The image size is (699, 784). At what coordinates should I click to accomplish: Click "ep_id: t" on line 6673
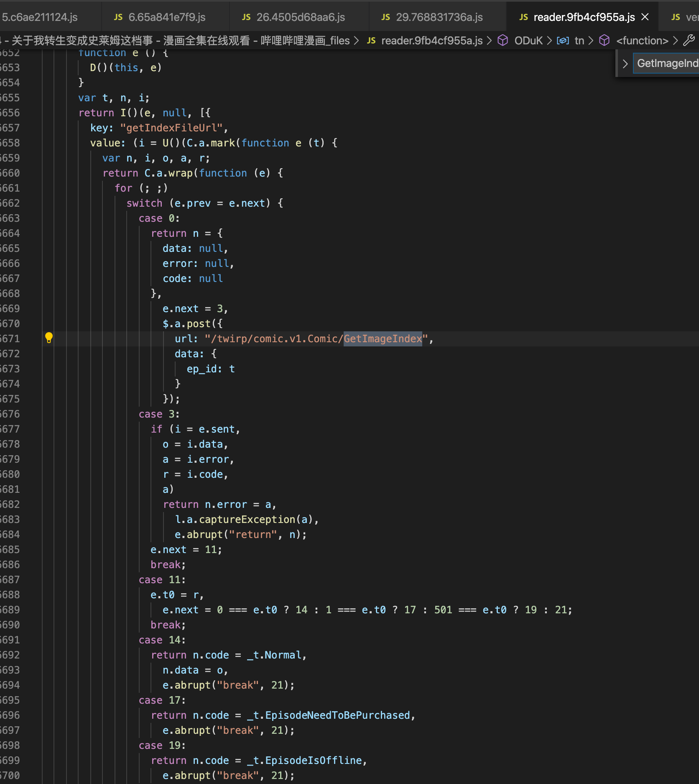[210, 369]
